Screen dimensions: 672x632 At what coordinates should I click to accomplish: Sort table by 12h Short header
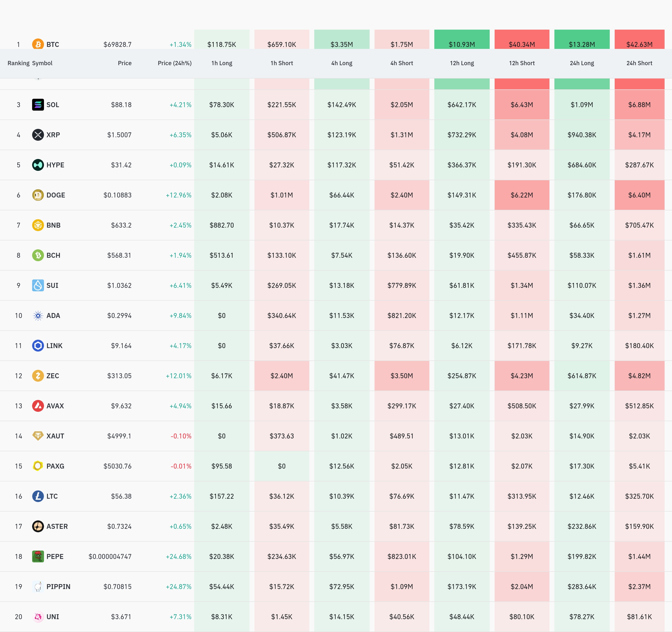point(522,63)
